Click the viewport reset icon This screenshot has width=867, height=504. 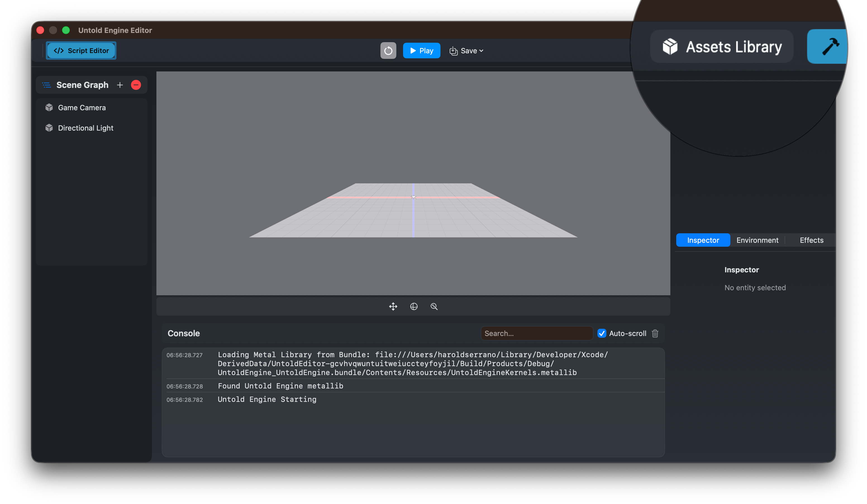388,51
